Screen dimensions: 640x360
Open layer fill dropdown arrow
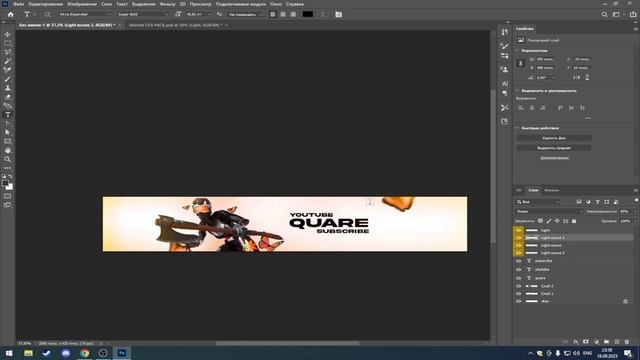click(634, 221)
